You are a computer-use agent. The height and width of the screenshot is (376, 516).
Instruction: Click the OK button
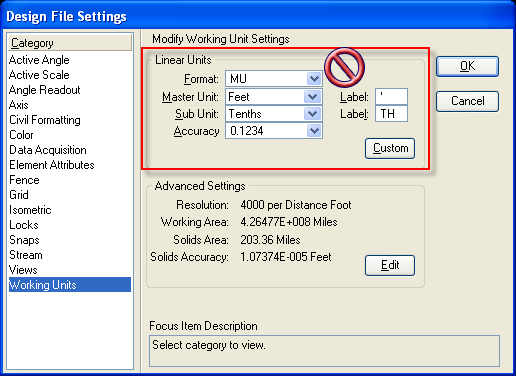(467, 66)
